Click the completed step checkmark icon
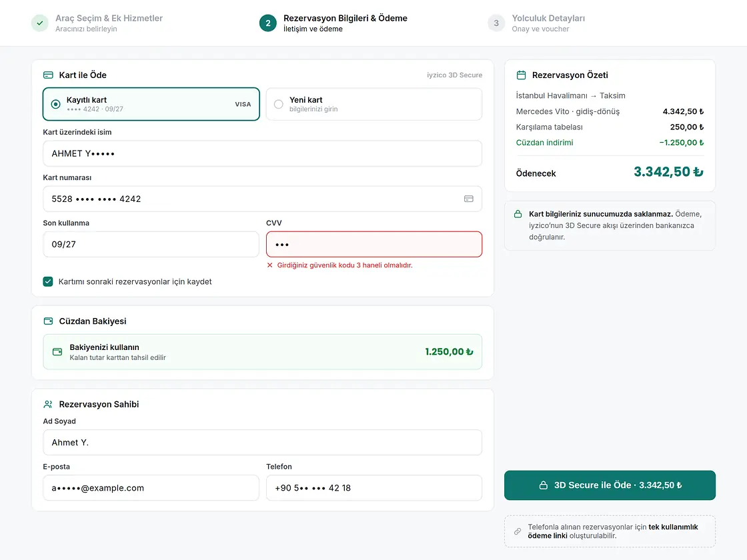This screenshot has height=560, width=747. [x=40, y=23]
